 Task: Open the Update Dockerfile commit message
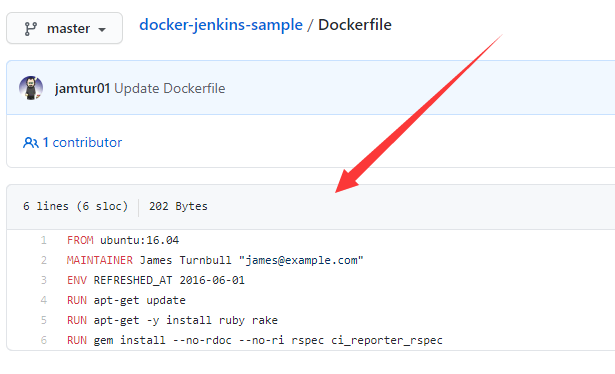[170, 88]
